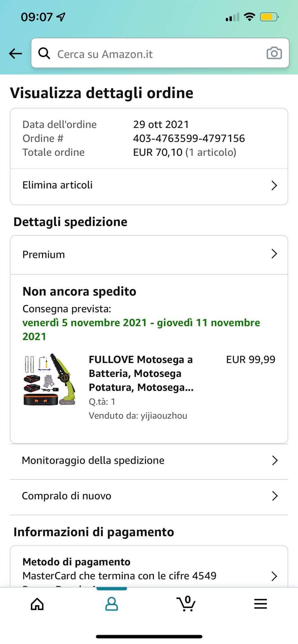Viewport: 298px width, 644px height.
Task: Expand the Elimina articoli chevron
Action: [274, 186]
